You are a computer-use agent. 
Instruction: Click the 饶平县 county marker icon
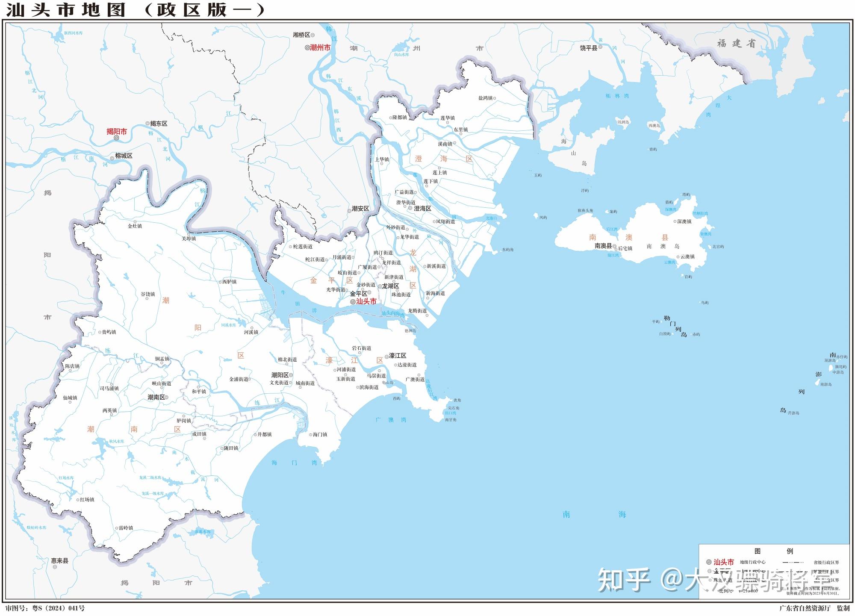pos(601,47)
